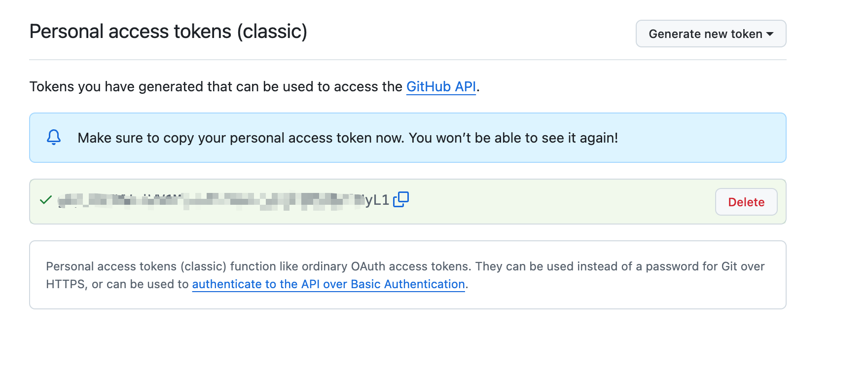The width and height of the screenshot is (868, 376).
Task: Click the Delete button's red label
Action: (746, 202)
